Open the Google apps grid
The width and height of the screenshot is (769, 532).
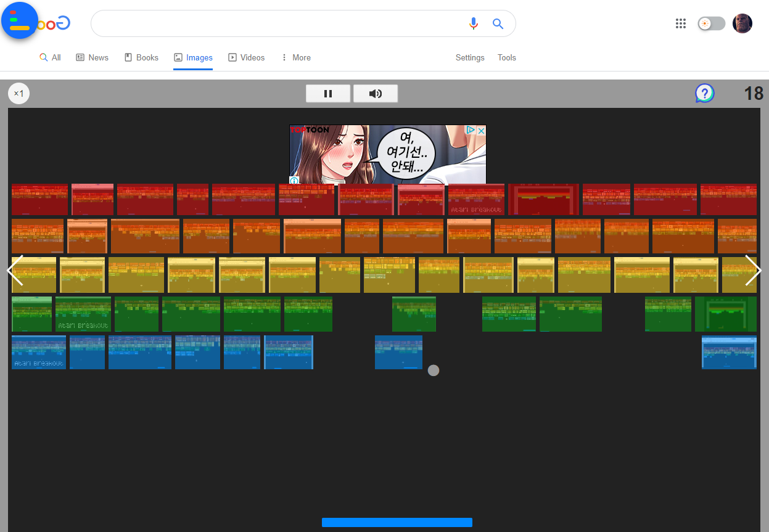(x=681, y=23)
